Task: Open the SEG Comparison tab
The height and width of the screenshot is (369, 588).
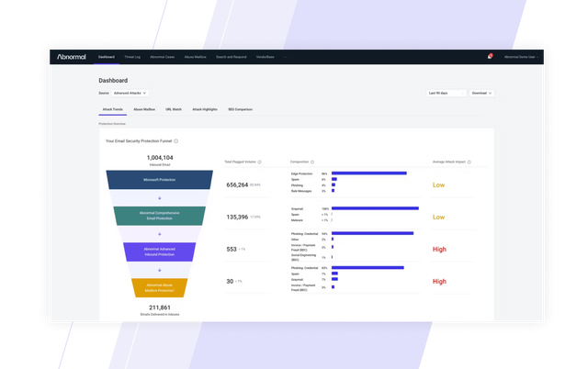Action: 243,109
